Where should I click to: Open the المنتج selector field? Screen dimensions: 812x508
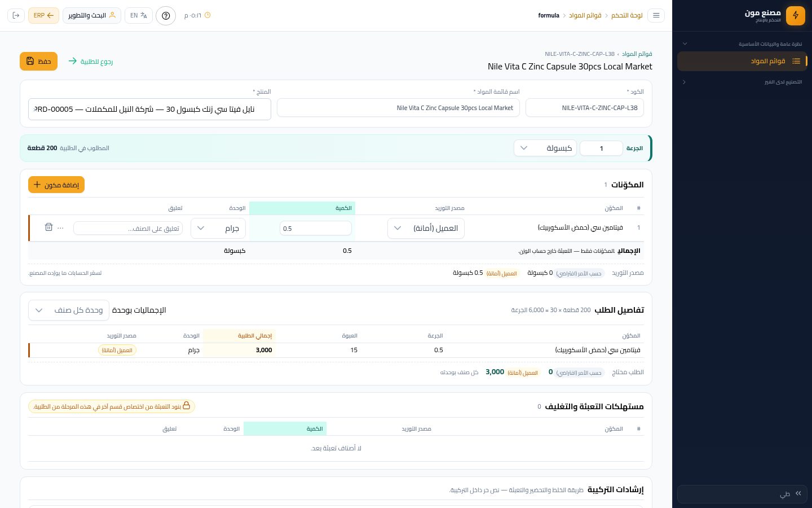pos(149,109)
